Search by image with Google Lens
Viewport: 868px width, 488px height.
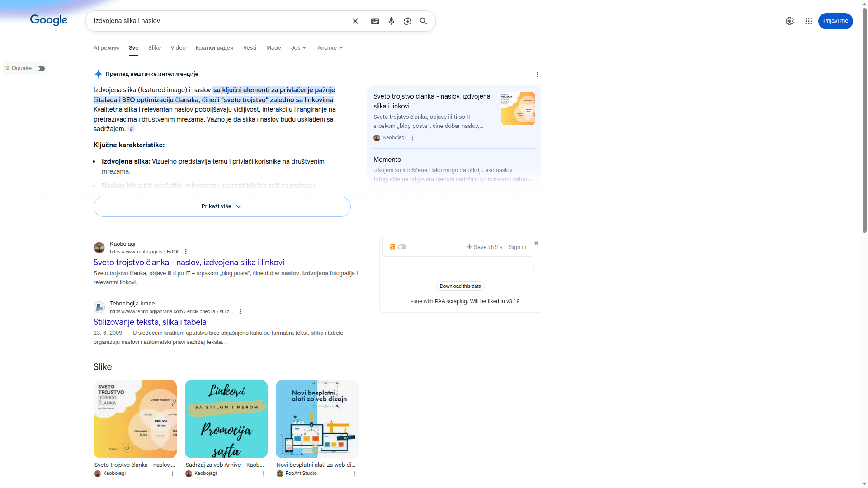click(408, 21)
